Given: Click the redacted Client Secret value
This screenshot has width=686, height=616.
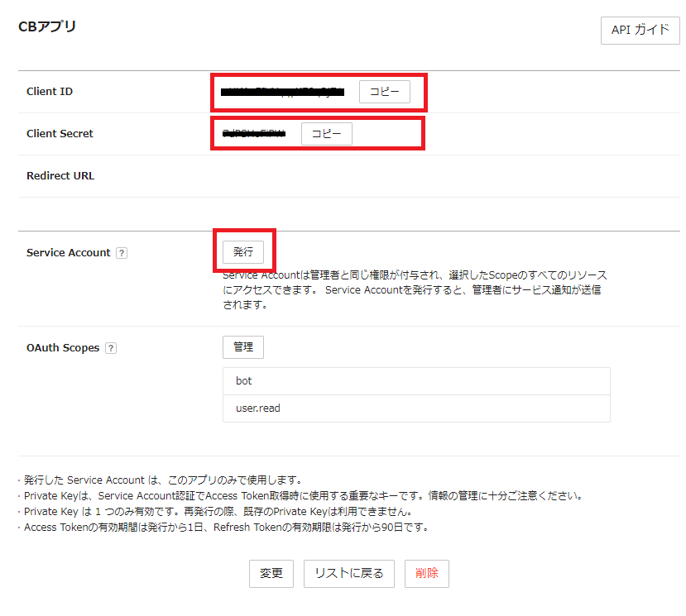Looking at the screenshot, I should [x=254, y=134].
